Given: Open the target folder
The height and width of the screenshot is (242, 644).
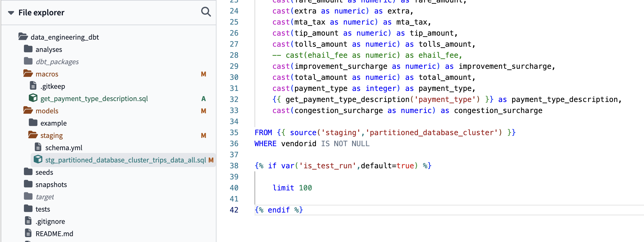Looking at the screenshot, I should point(45,197).
